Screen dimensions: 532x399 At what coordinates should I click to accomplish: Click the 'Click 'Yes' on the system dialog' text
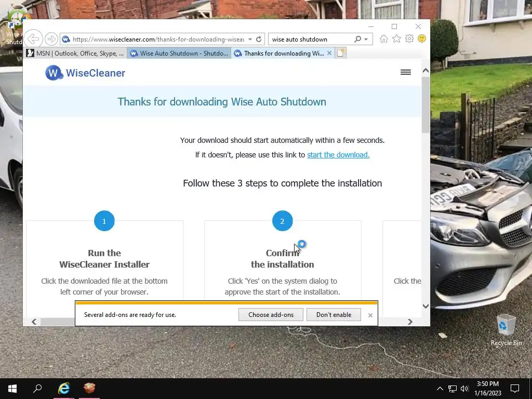(x=282, y=286)
